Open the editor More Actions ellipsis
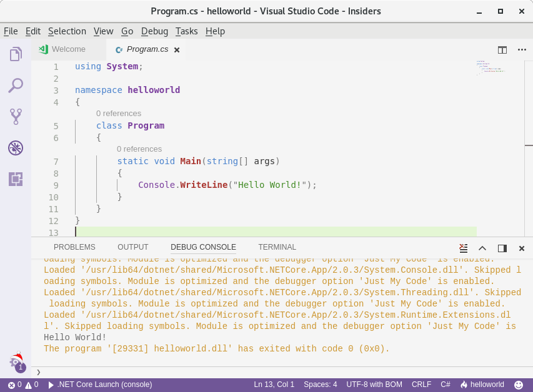Viewport: 533px width, 392px height. click(522, 49)
